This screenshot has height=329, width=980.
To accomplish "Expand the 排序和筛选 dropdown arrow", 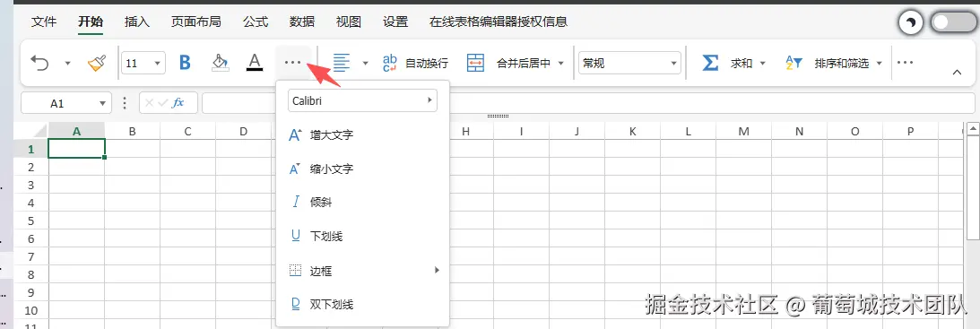I will pos(880,63).
